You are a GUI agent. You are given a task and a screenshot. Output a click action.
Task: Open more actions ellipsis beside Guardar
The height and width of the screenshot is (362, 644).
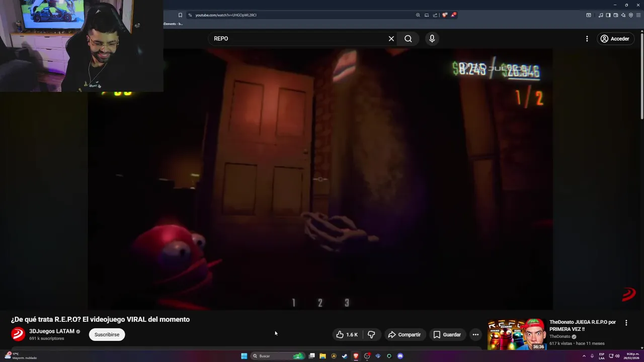click(x=475, y=334)
